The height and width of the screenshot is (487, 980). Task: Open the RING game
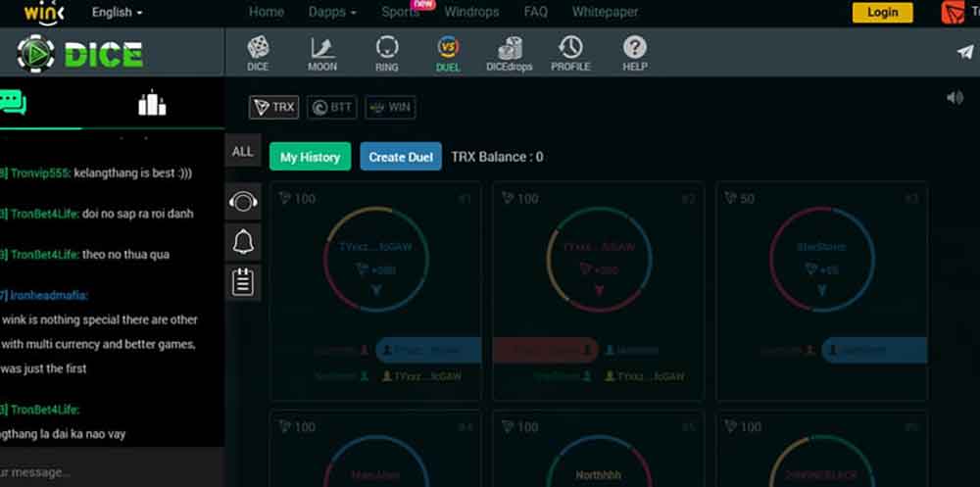[x=387, y=54]
